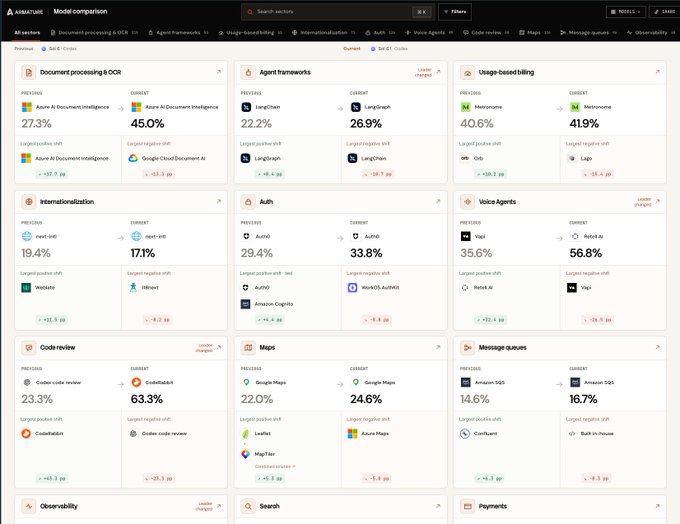Click the Internationalization globe card icon
This screenshot has height=524, width=680.
pyautogui.click(x=29, y=202)
